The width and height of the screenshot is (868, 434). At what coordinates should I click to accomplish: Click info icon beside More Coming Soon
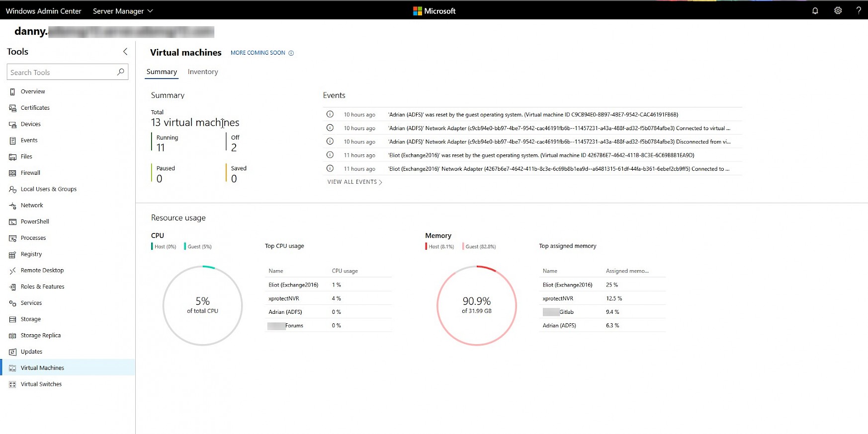pyautogui.click(x=291, y=53)
